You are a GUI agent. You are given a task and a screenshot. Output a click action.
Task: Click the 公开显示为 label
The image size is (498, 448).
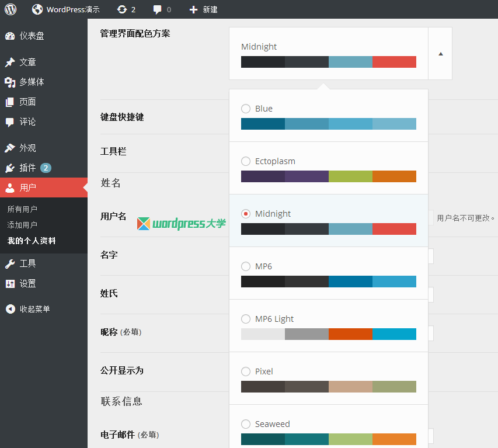[x=122, y=370]
